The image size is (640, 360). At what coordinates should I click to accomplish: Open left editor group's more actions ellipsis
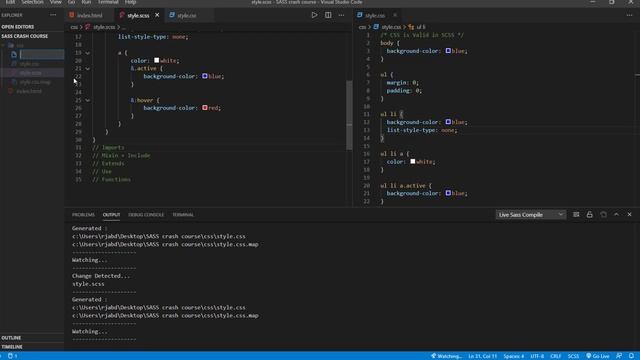pyautogui.click(x=341, y=15)
